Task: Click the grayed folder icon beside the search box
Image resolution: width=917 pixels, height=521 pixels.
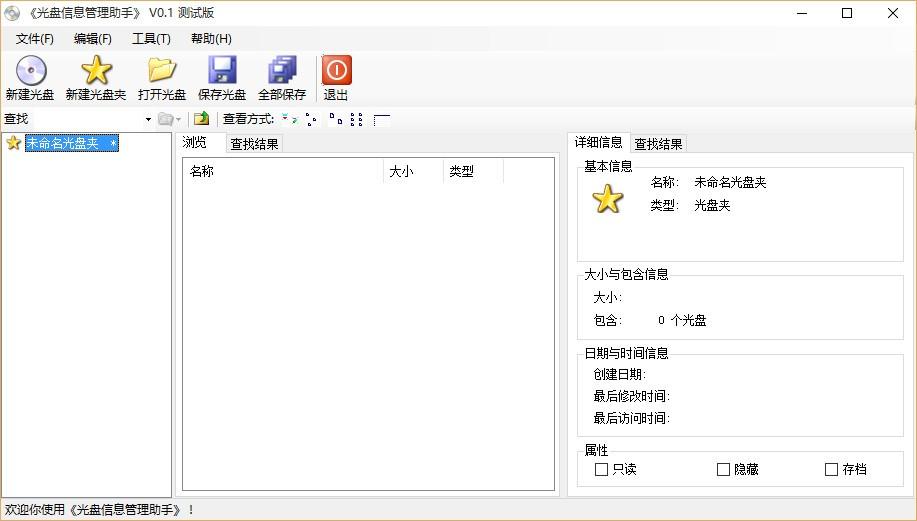Action: (166, 119)
